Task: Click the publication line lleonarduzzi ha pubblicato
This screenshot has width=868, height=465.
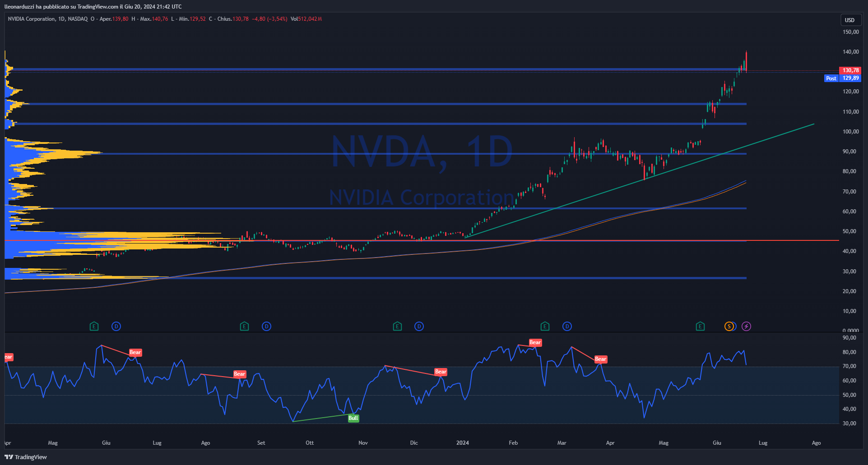Action: pyautogui.click(x=93, y=6)
